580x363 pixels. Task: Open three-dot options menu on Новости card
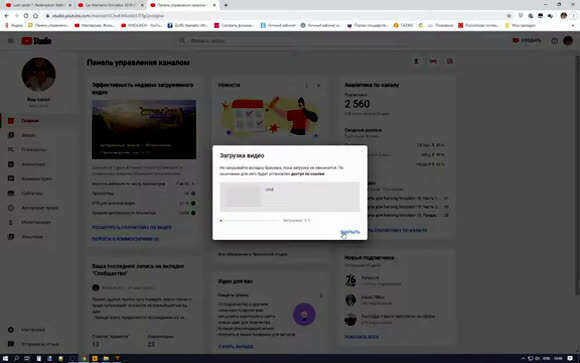click(x=306, y=85)
